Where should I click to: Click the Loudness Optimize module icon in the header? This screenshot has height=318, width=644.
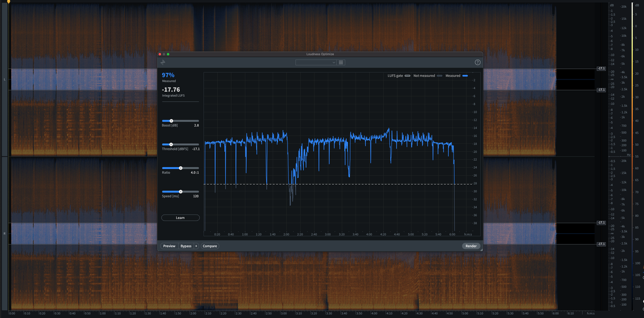(162, 62)
